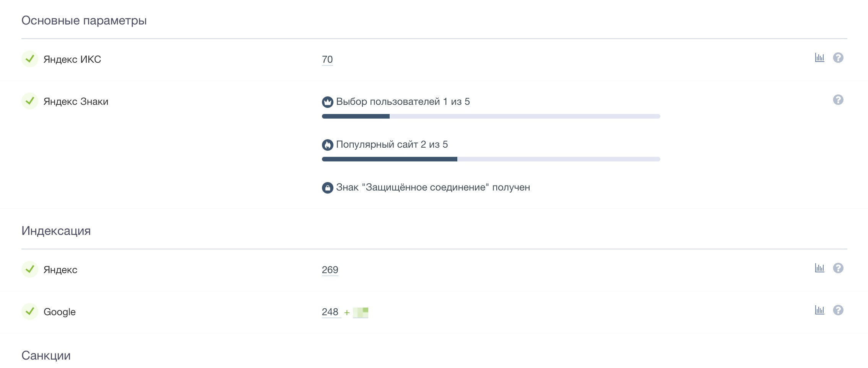Open the Google indexed pages 248 link

point(330,312)
